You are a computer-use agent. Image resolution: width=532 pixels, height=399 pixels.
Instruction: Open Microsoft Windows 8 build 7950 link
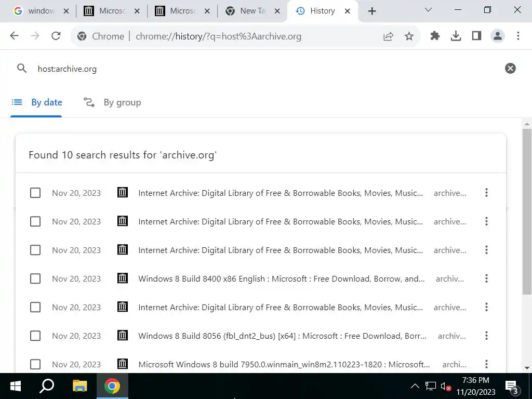pyautogui.click(x=284, y=364)
